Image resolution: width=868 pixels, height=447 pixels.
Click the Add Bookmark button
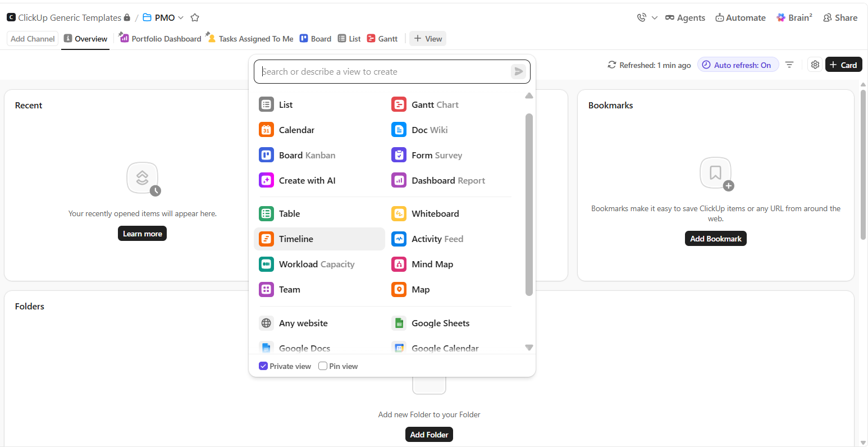click(716, 239)
